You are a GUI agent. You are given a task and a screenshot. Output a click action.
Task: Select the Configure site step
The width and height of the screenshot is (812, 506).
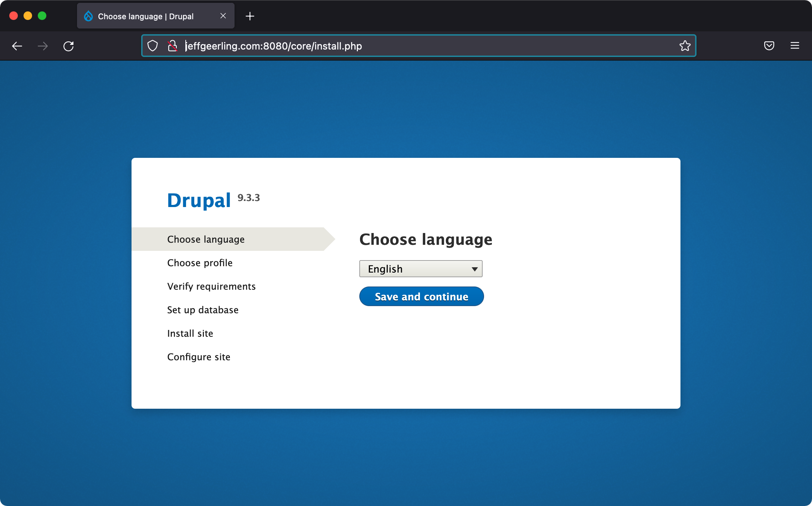(x=199, y=357)
